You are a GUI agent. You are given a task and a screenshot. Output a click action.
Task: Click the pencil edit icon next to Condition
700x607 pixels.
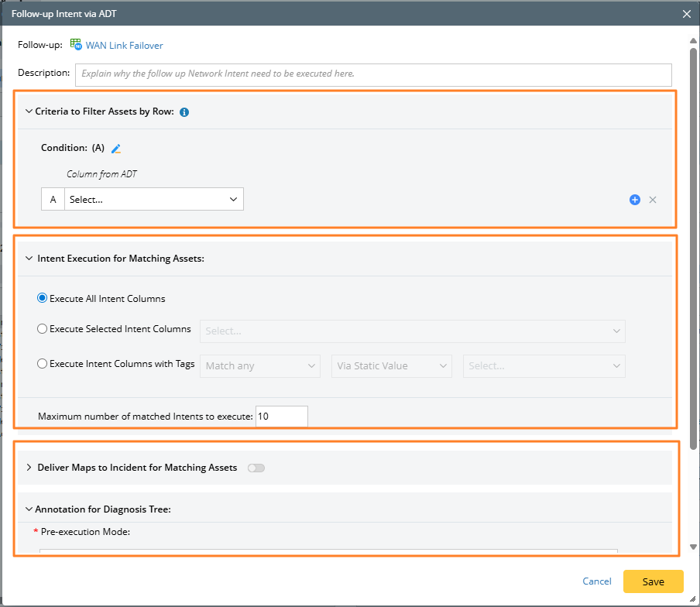[x=117, y=149]
